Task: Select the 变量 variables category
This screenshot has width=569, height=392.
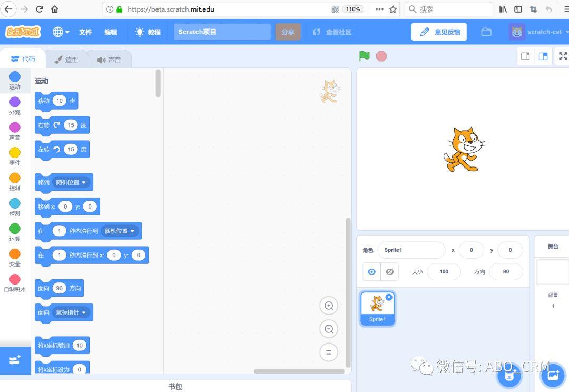Action: coord(15,258)
